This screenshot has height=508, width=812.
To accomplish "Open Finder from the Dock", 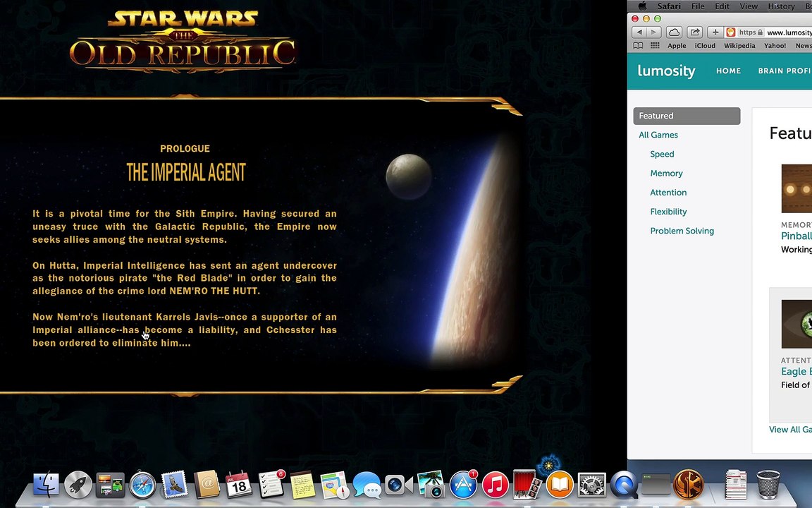I will point(46,485).
